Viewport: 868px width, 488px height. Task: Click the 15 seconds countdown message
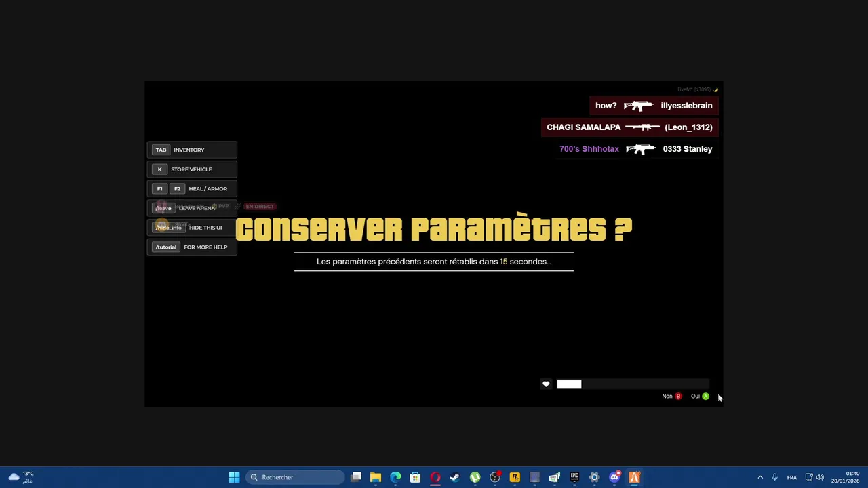tap(434, 262)
